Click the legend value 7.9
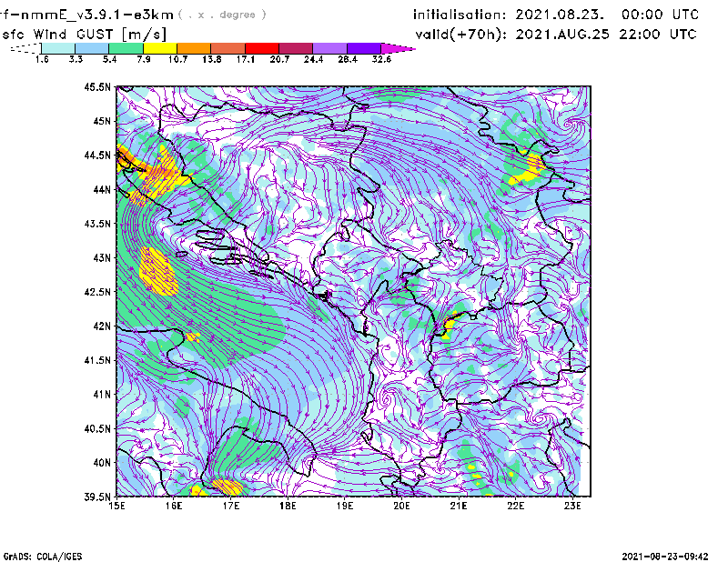Screen dimensions: 728x562 pyautogui.click(x=144, y=59)
